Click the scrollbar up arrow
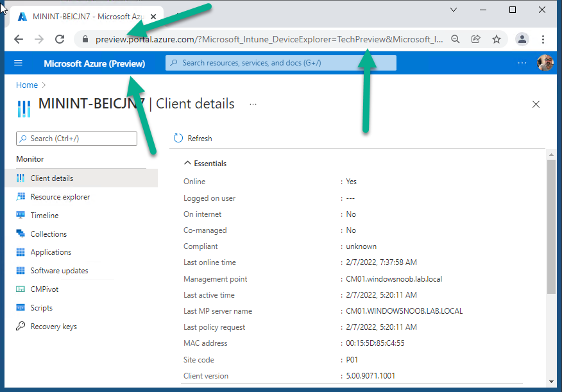This screenshot has width=562, height=392. point(551,155)
